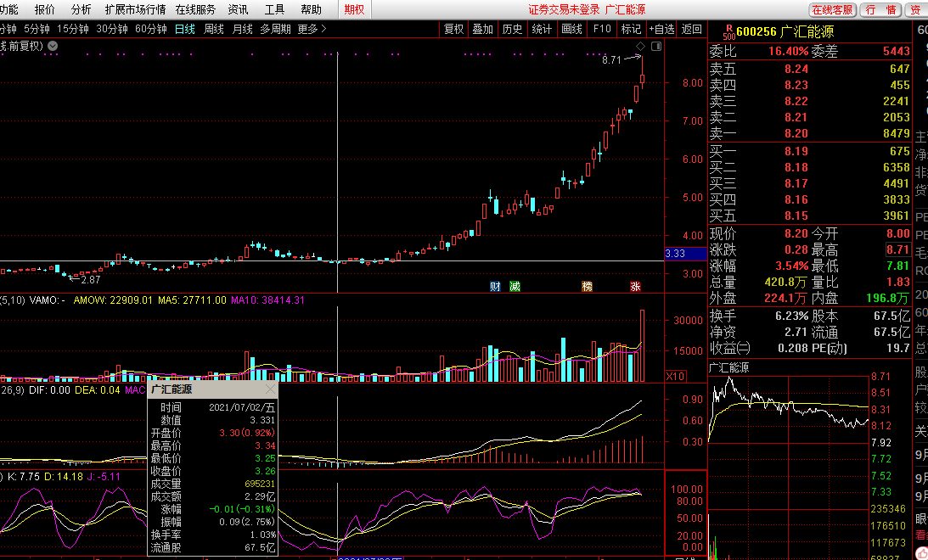Click the 历史 toolbar button
This screenshot has width=928, height=560.
tap(512, 29)
